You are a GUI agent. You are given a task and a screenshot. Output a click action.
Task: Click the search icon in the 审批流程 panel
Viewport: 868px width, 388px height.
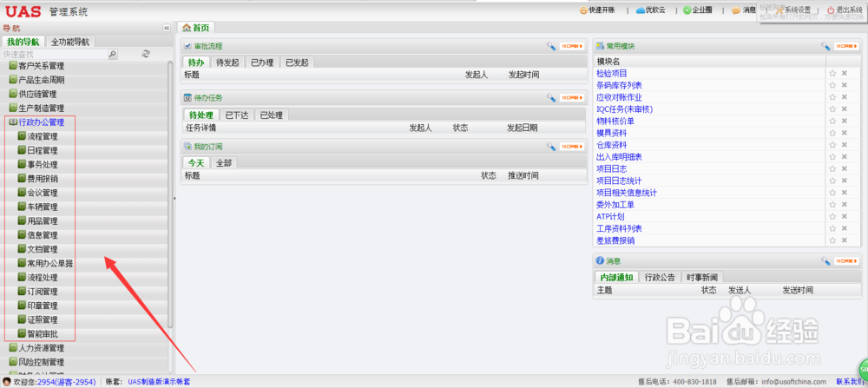click(x=551, y=46)
